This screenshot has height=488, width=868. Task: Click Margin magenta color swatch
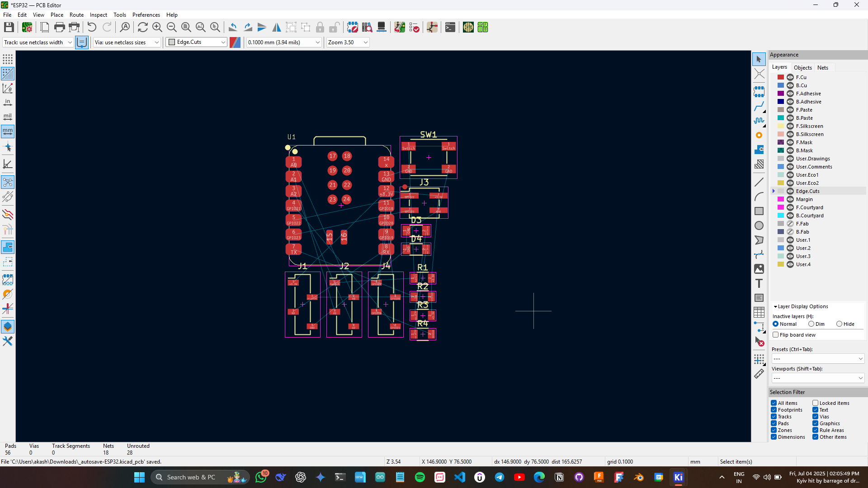[x=781, y=199]
